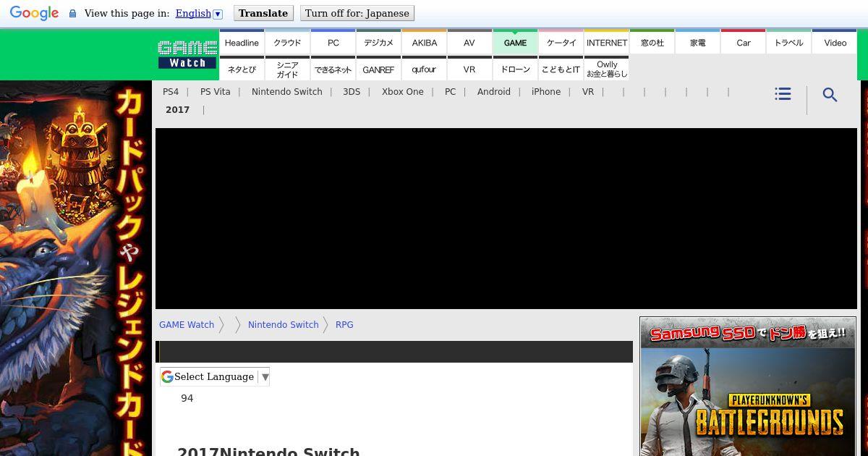Image resolution: width=868 pixels, height=456 pixels.
Task: Go to PS4 category
Action: click(x=171, y=92)
